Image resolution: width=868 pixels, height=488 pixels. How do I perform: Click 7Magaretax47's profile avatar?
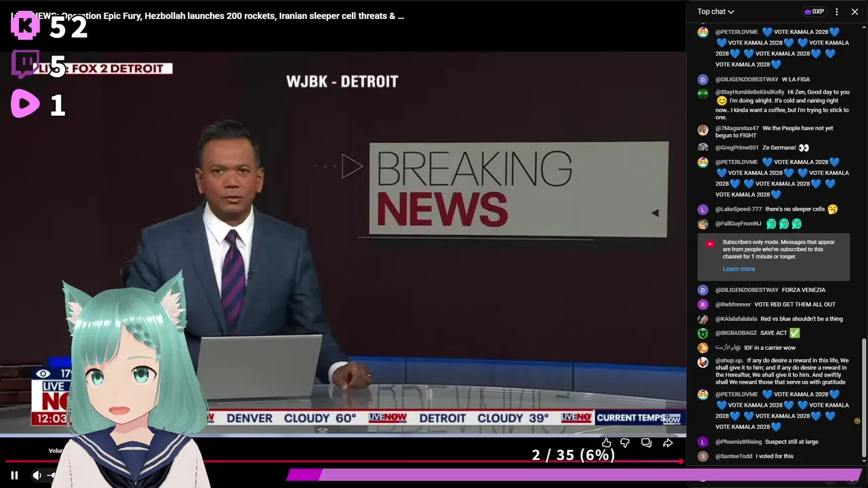pos(703,129)
